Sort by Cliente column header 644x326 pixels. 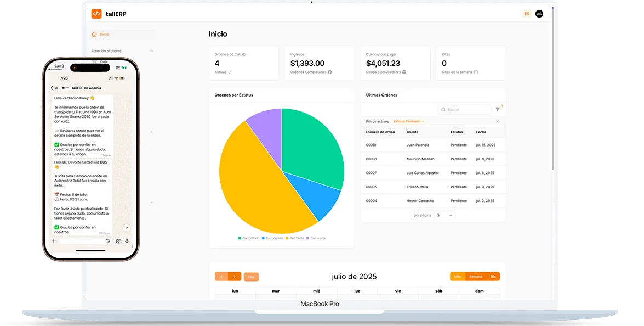pyautogui.click(x=412, y=132)
